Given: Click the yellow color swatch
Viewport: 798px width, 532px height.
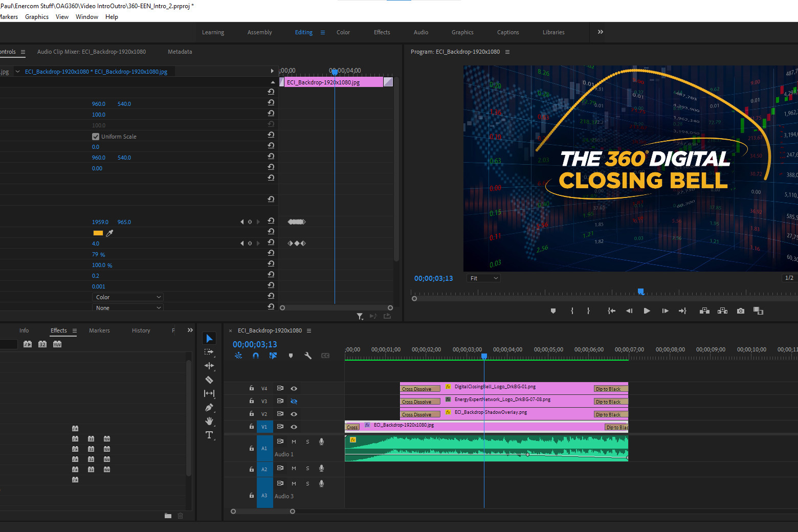Looking at the screenshot, I should pyautogui.click(x=98, y=233).
